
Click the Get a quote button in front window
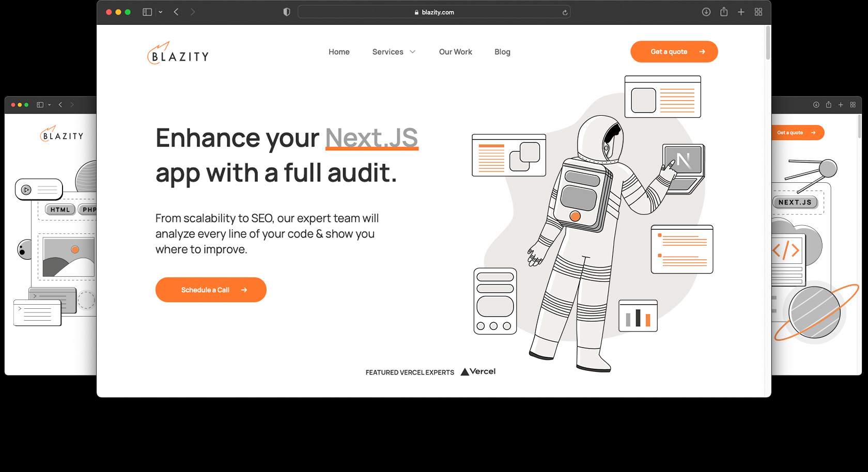pos(674,52)
